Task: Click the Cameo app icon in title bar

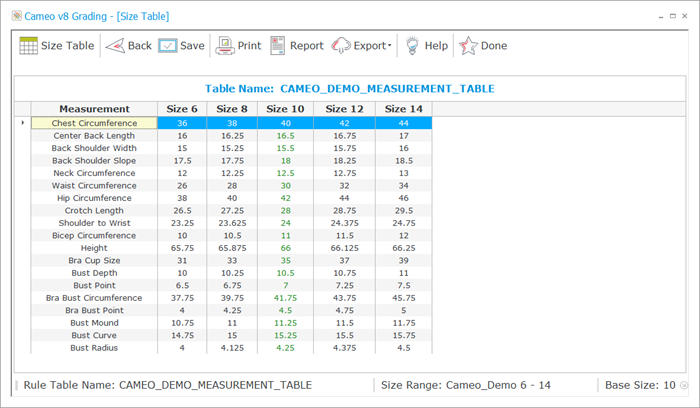Action: (17, 16)
